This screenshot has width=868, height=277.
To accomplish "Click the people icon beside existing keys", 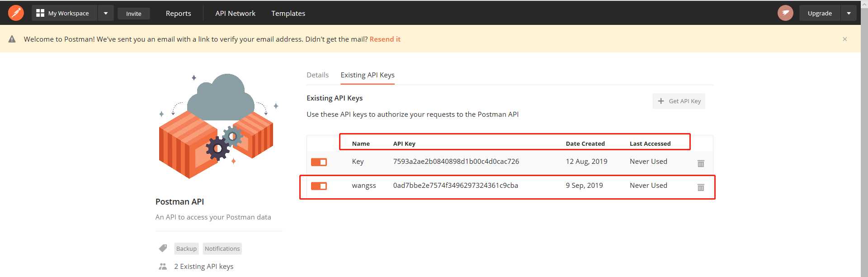I will pos(163,267).
